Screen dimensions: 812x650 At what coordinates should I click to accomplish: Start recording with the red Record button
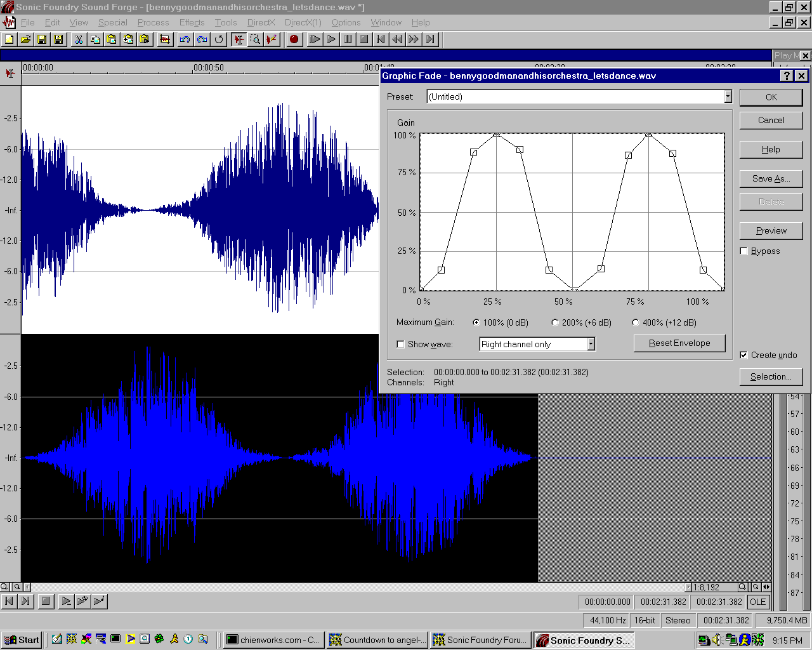point(294,39)
